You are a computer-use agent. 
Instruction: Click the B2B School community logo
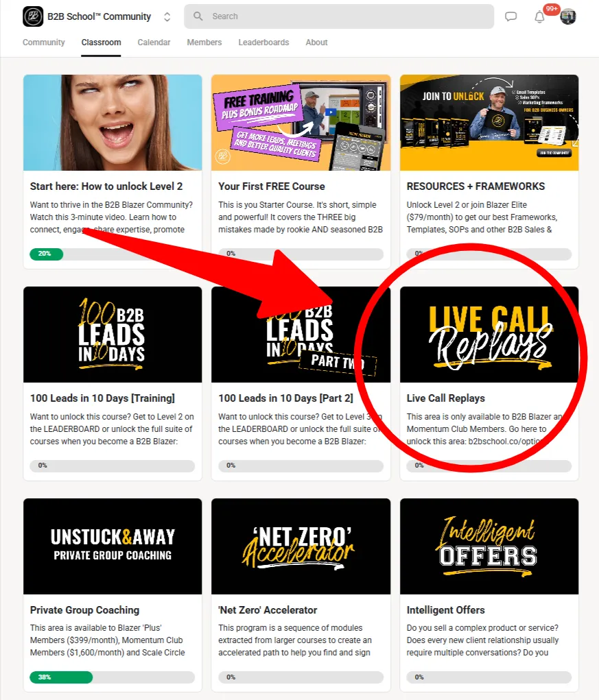(x=33, y=16)
